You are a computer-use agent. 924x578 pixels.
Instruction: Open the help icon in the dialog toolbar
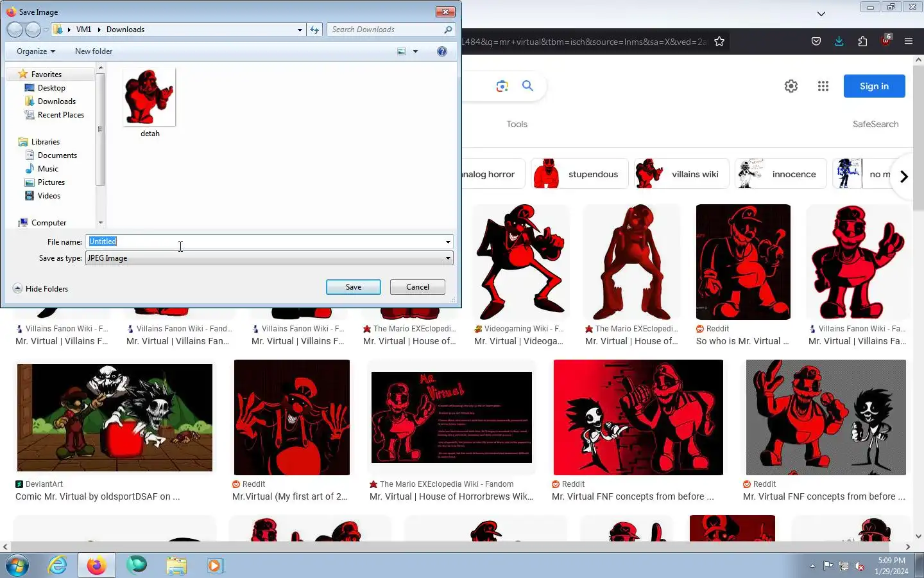click(x=442, y=51)
